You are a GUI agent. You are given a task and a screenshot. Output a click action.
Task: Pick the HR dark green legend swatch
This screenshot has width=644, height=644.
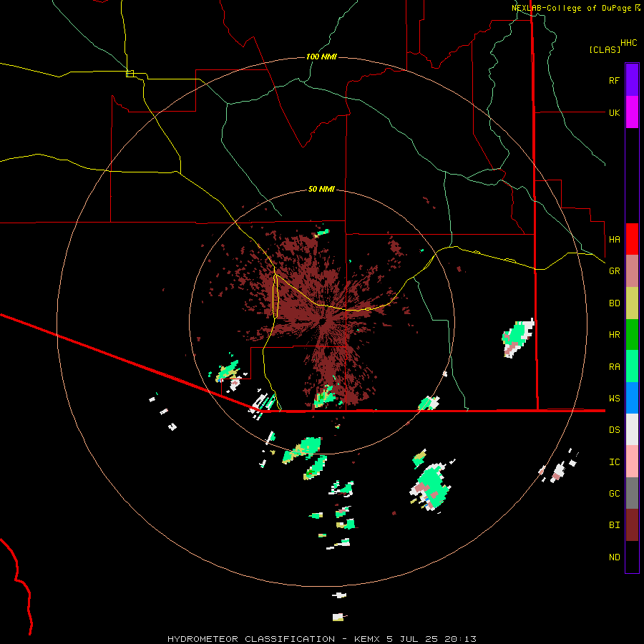[x=632, y=335]
